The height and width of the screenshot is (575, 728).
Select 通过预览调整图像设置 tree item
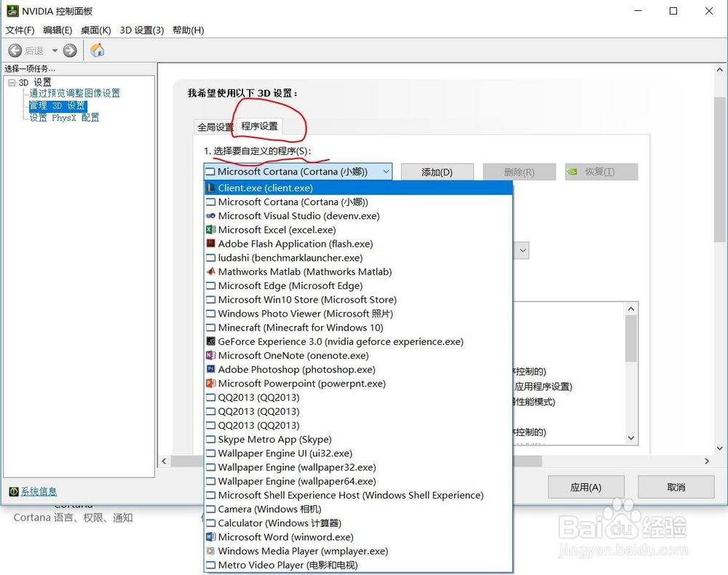[x=75, y=93]
